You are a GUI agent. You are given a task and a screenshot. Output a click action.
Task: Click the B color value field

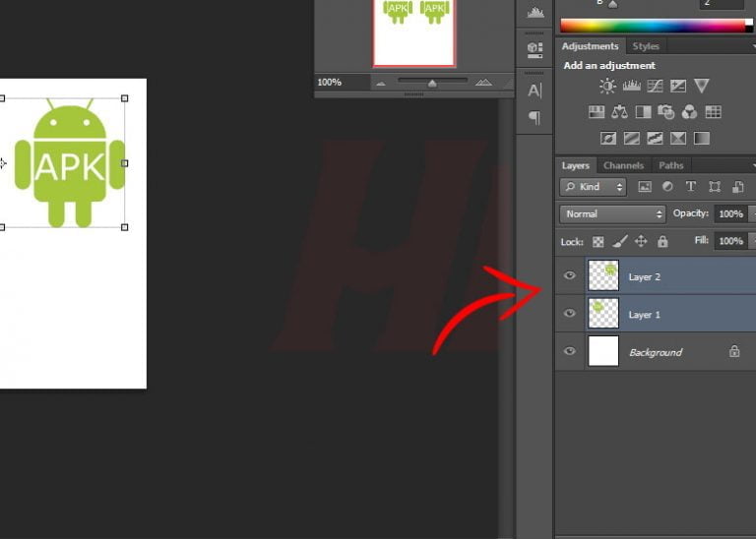click(x=722, y=4)
